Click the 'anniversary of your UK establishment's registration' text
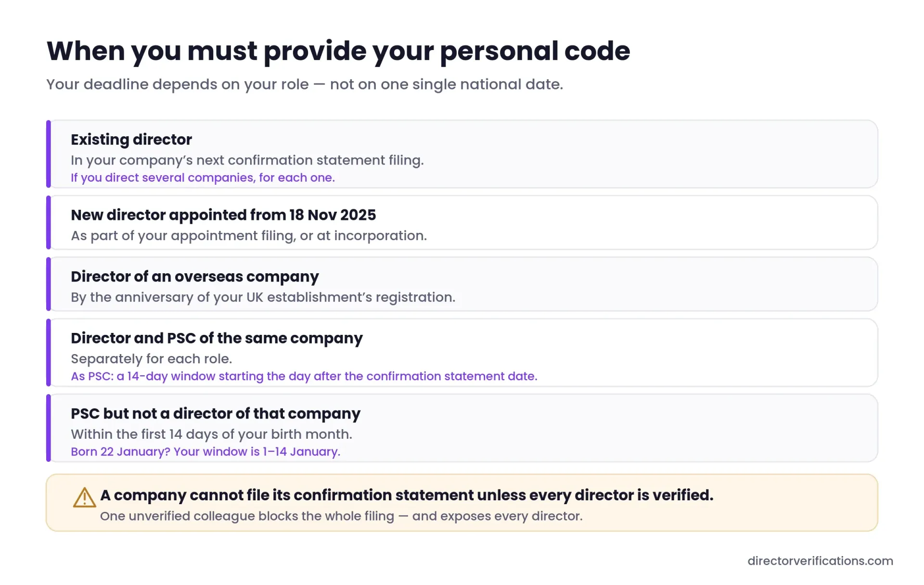 pyautogui.click(x=263, y=297)
